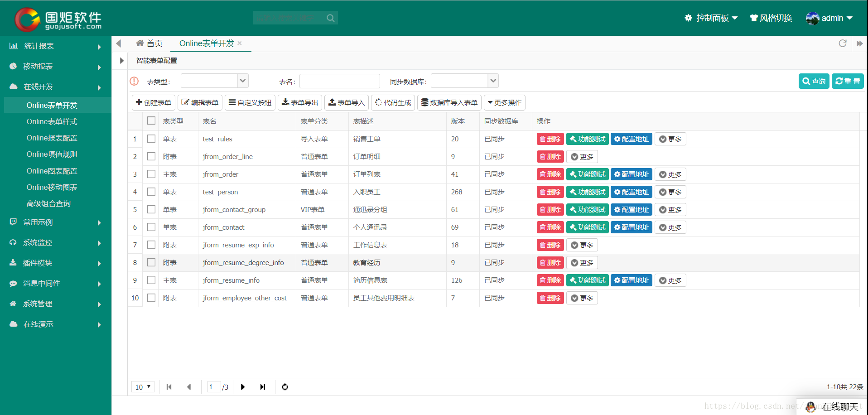Select Online表单样式 in sidebar
The width and height of the screenshot is (868, 415).
point(52,121)
